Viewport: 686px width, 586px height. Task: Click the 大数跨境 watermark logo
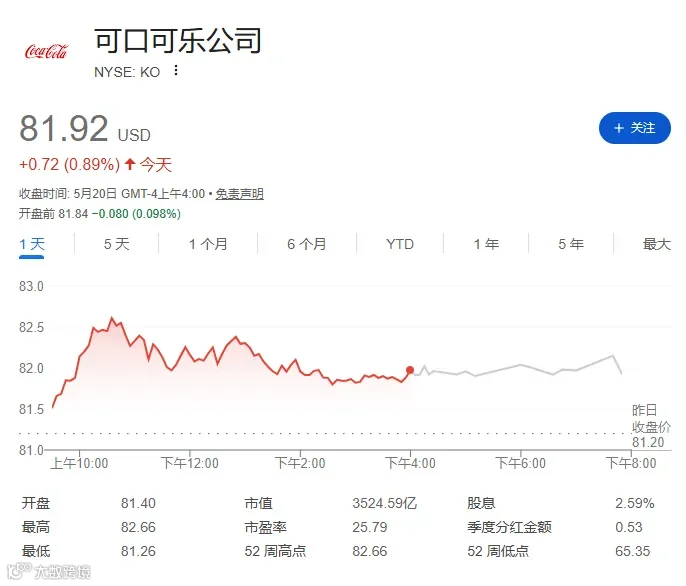click(49, 571)
